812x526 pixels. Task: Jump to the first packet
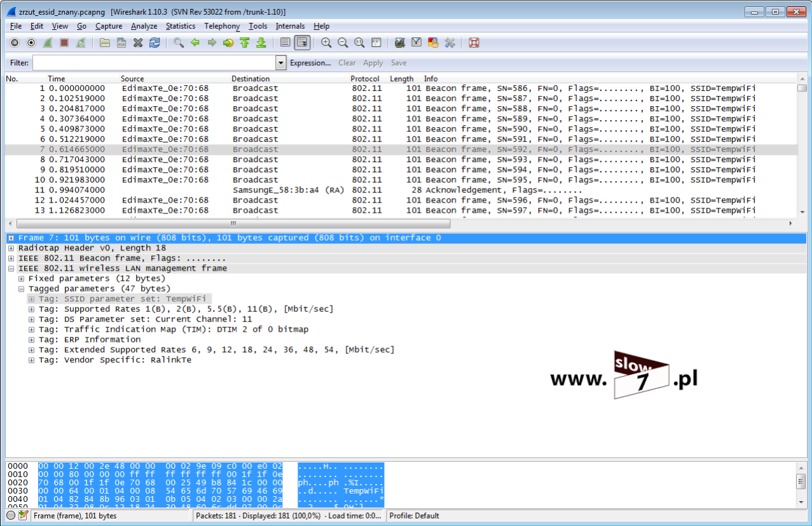point(245,43)
